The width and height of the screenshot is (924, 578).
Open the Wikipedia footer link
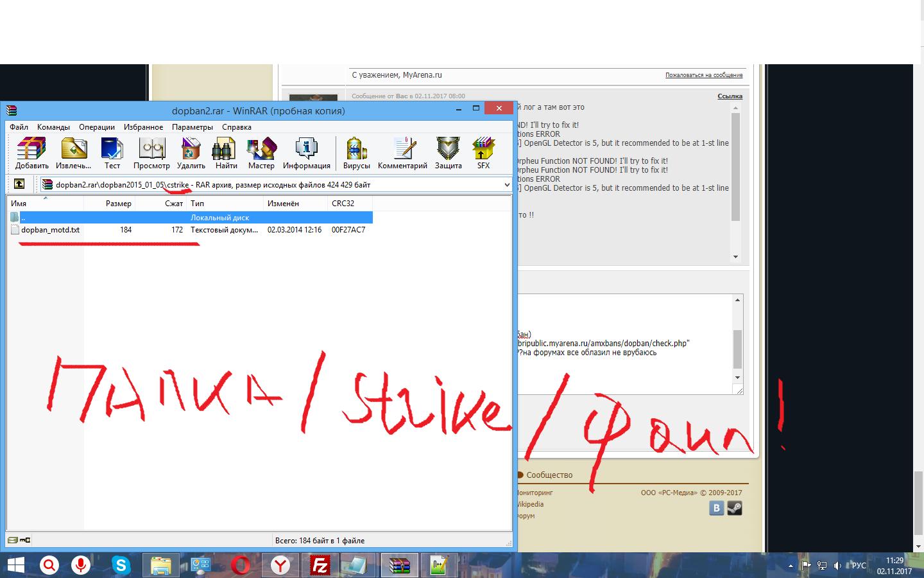pyautogui.click(x=530, y=504)
